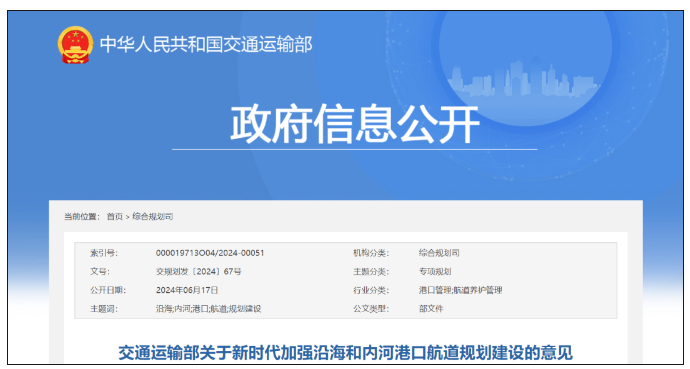The height and width of the screenshot is (369, 690).
Task: Click the document number 交规划发〔2024〕67号
Action: click(198, 271)
